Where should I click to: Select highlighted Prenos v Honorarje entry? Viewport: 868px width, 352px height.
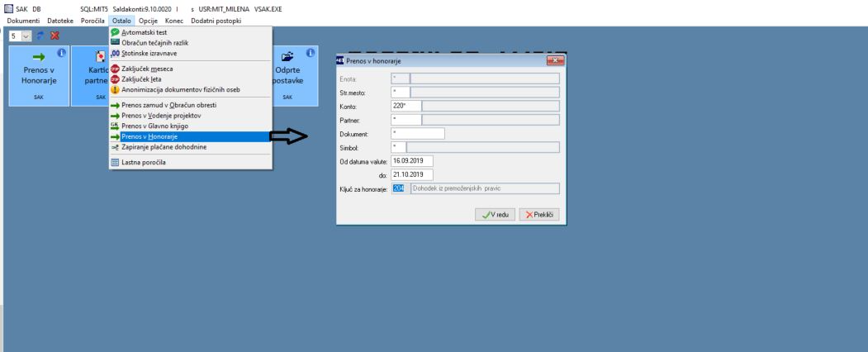point(191,136)
